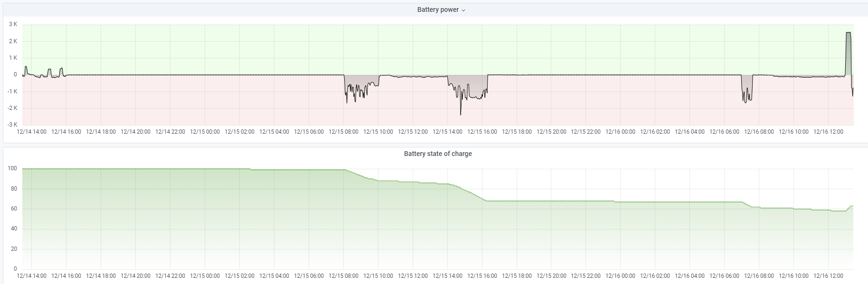Open the Battery power panel title menu
868x284 pixels.
pos(438,9)
